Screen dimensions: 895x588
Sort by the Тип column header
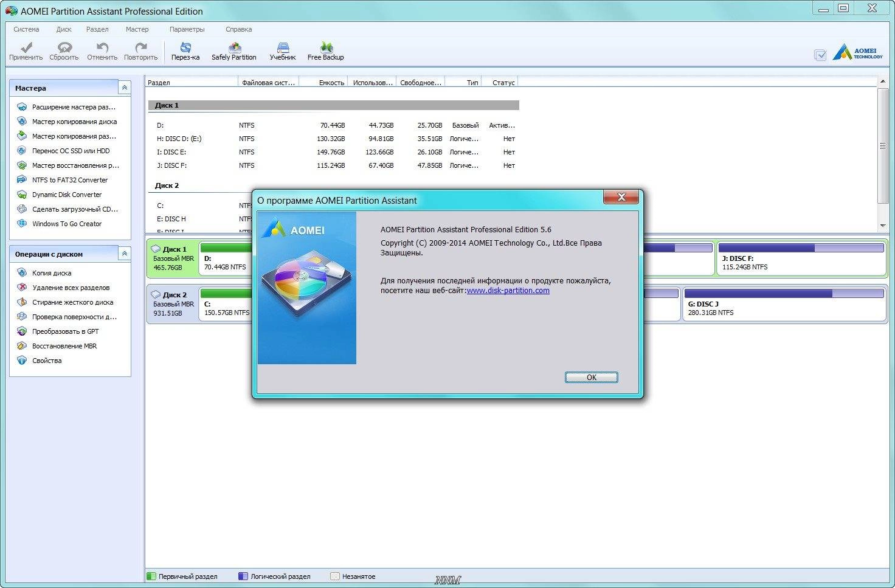(463, 82)
